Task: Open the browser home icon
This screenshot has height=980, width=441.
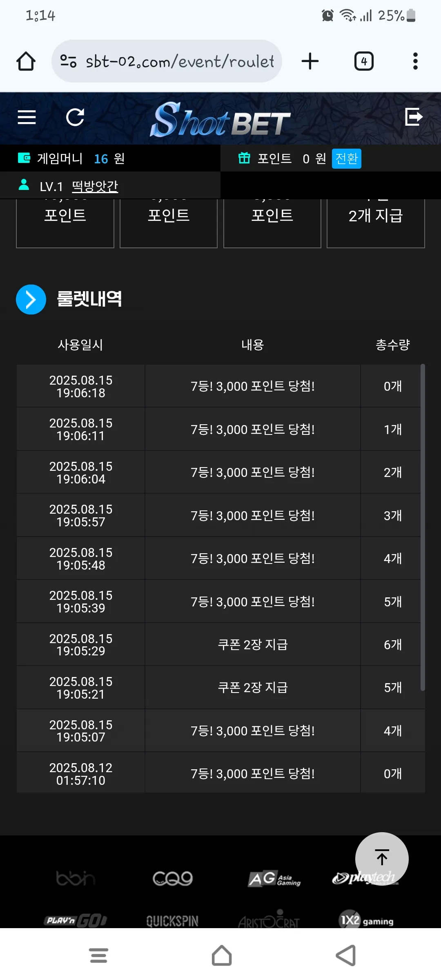Action: [x=26, y=61]
